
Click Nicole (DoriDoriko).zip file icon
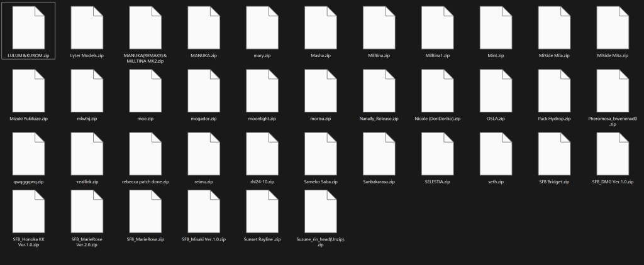coord(438,91)
